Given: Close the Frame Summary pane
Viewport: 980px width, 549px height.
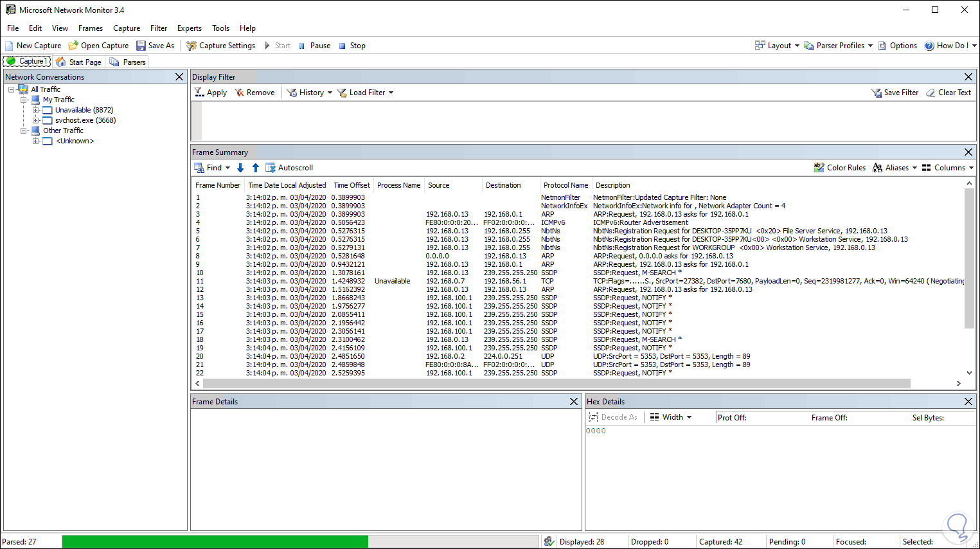Looking at the screenshot, I should point(968,152).
